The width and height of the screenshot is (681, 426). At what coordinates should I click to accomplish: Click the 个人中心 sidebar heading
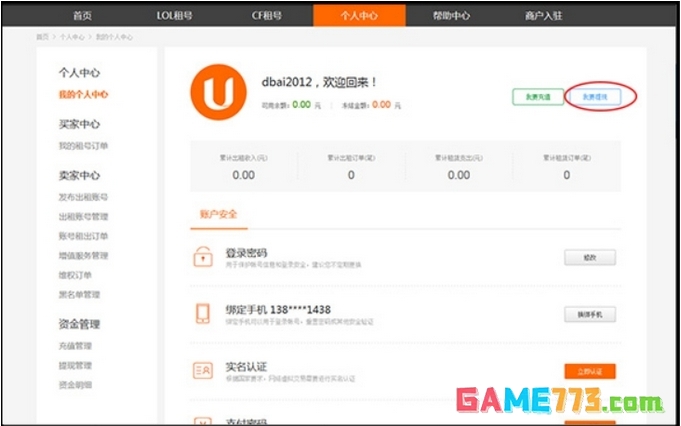[79, 73]
